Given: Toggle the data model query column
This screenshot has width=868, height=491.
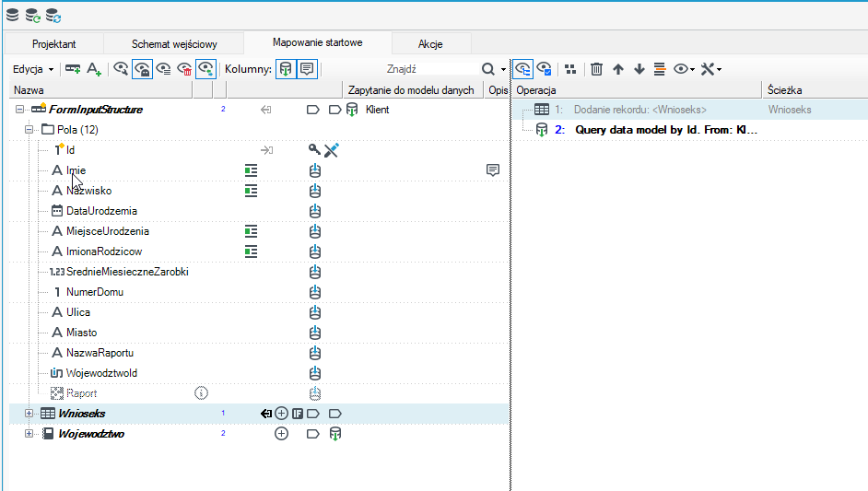Looking at the screenshot, I should tap(286, 69).
